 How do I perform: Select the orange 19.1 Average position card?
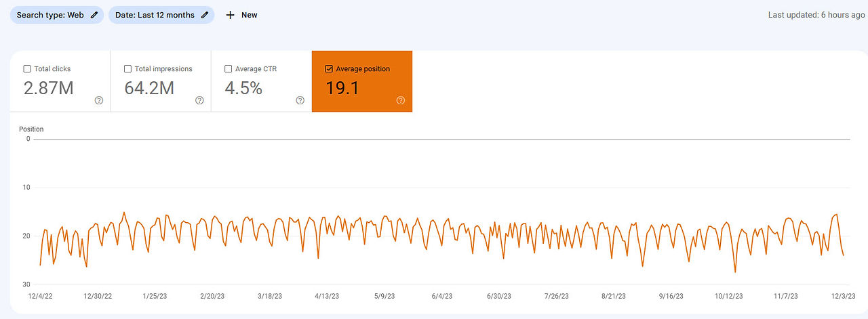pos(362,81)
